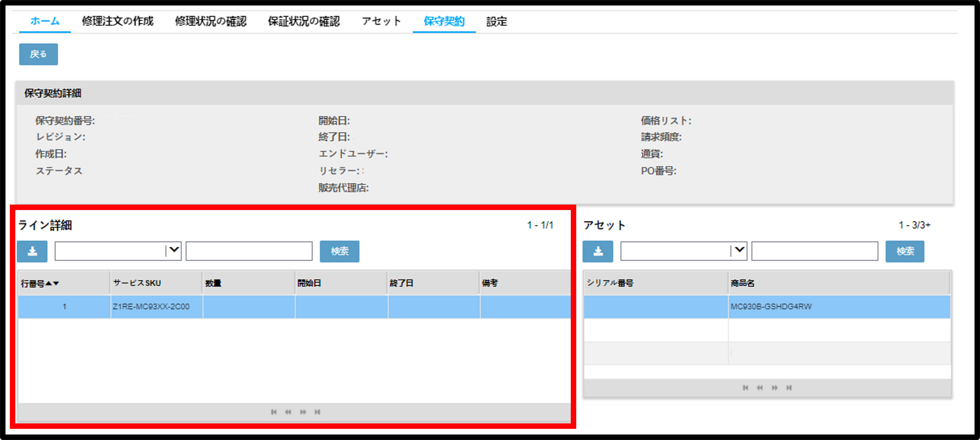
Task: Open the アセット search field dropdown
Action: (684, 251)
